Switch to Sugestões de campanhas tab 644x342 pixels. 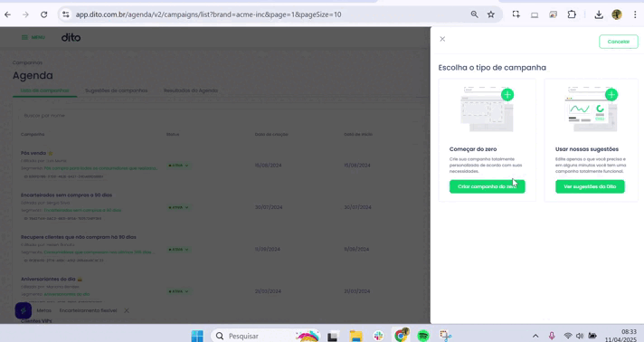(117, 90)
